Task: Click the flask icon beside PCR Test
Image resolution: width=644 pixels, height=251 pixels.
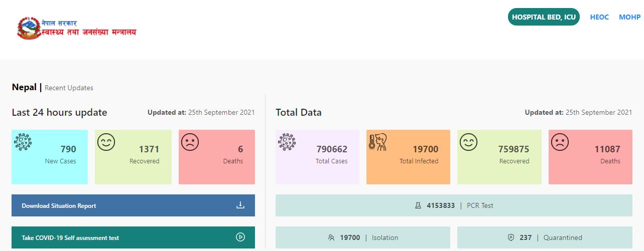Action: click(418, 205)
